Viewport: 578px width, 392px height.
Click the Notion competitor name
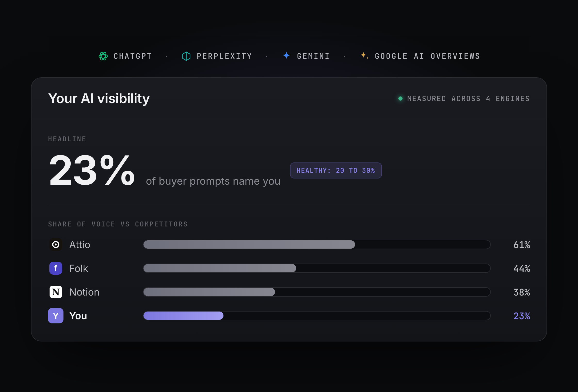point(84,292)
